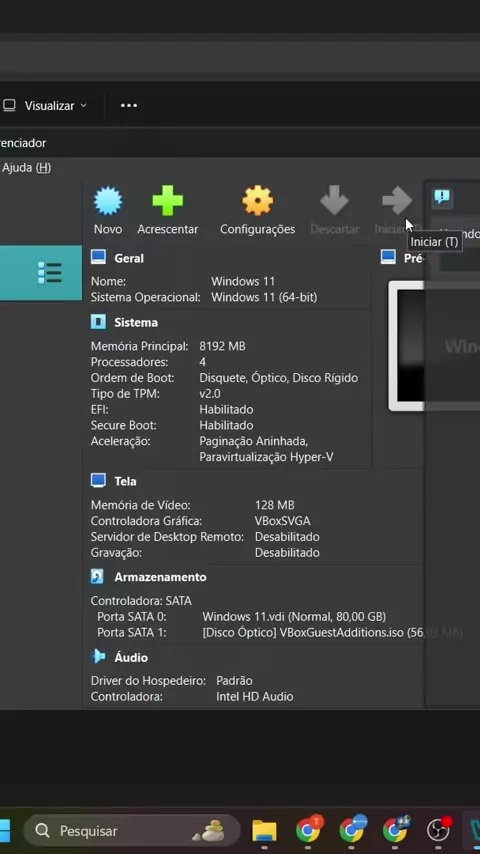Screen dimensions: 480x854
Task: Click the list details icon in left pane
Action: (50, 272)
